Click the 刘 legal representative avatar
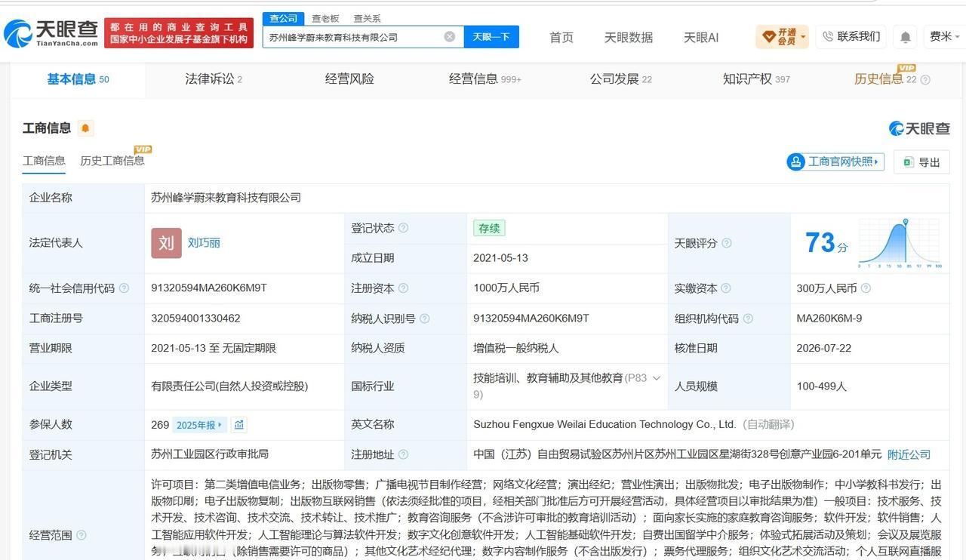Image resolution: width=966 pixels, height=560 pixels. pos(166,243)
